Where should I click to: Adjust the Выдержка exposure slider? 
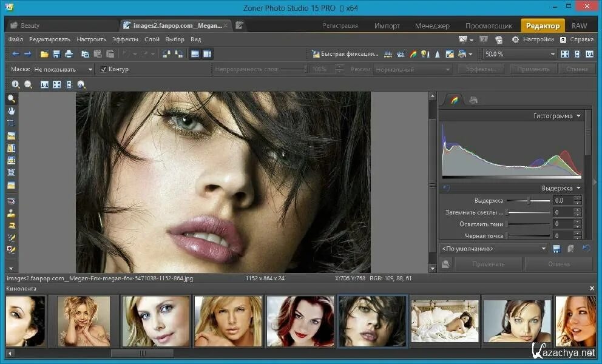[x=529, y=200]
